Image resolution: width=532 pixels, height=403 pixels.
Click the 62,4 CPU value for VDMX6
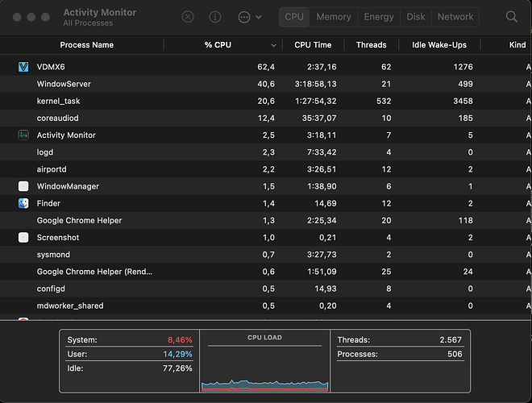(266, 67)
